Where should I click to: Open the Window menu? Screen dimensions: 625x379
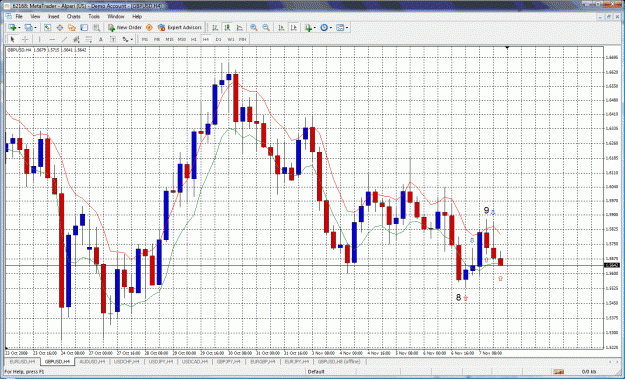(116, 16)
